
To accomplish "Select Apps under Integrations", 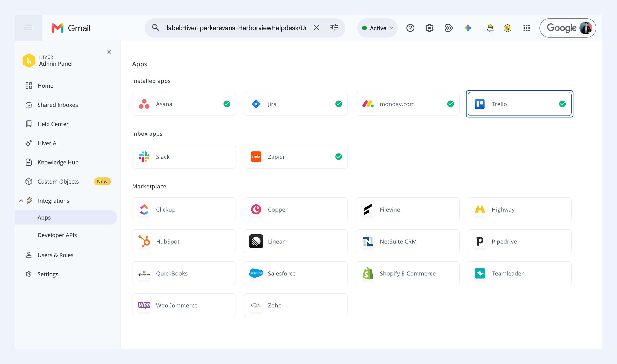I will [66, 218].
